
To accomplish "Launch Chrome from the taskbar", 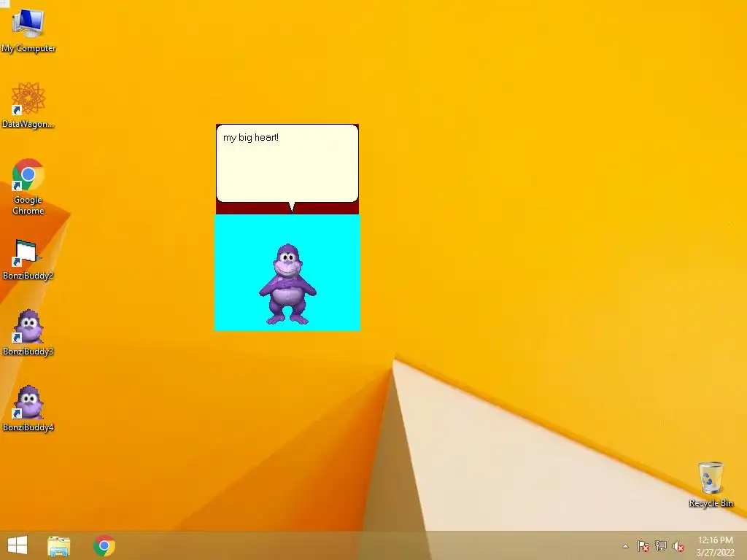I will point(104,545).
